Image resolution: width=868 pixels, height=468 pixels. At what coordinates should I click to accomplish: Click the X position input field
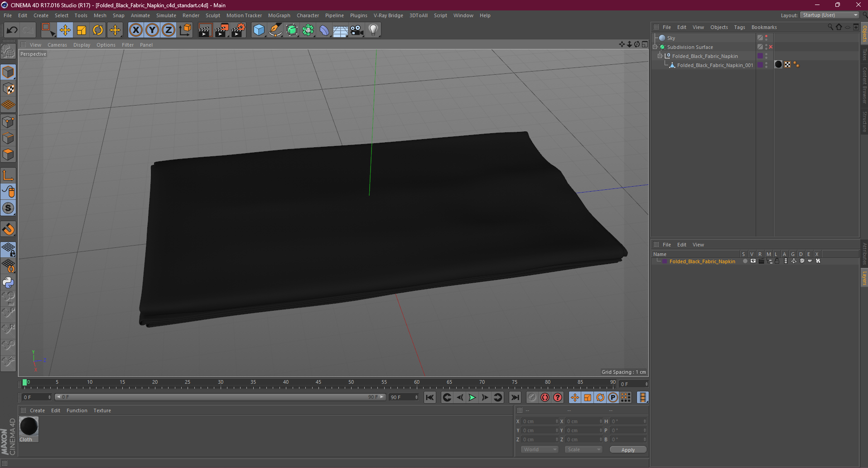539,421
